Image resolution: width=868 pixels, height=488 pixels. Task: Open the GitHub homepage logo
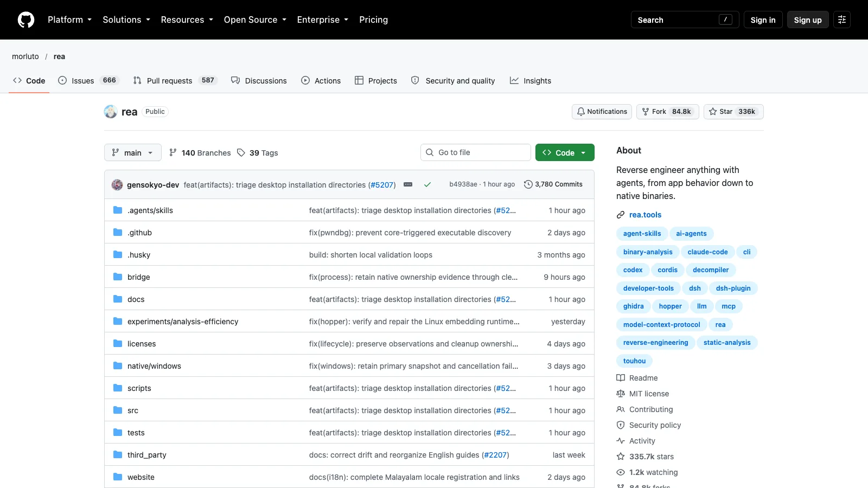(x=26, y=20)
